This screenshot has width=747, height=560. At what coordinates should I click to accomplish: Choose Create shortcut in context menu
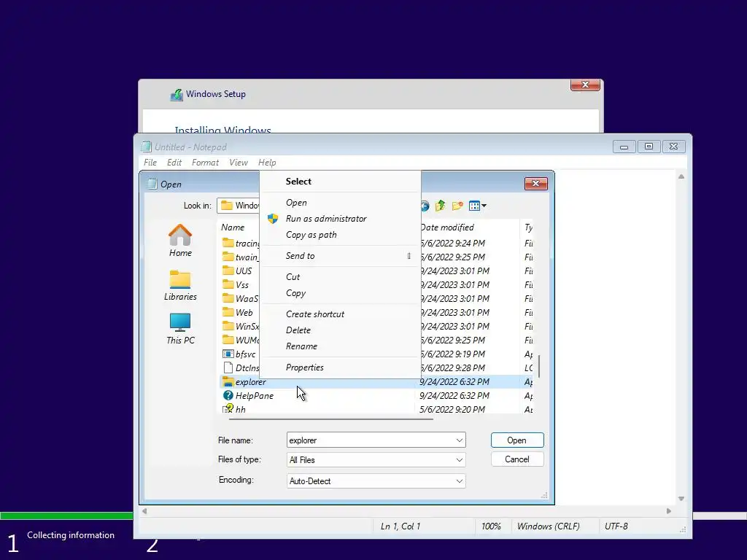pos(340,314)
